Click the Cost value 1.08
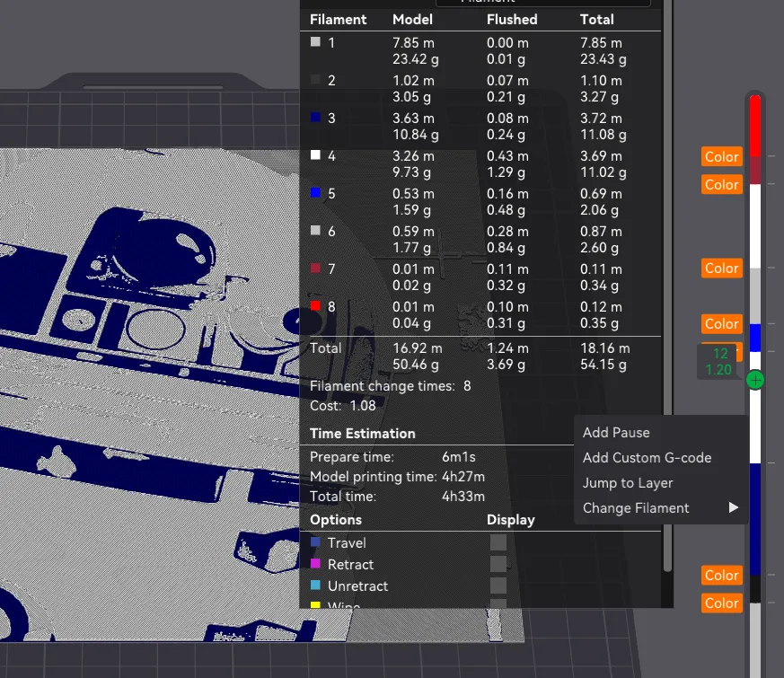The height and width of the screenshot is (678, 784). pos(363,406)
